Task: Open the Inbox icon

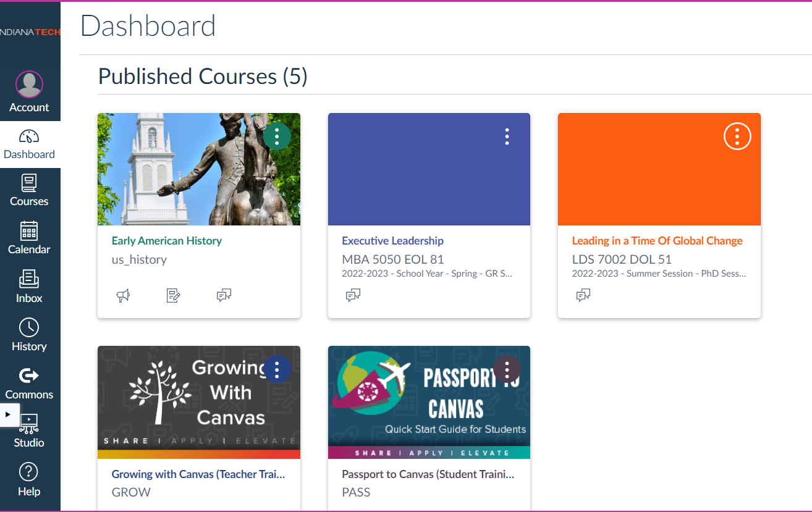Action: (x=30, y=285)
